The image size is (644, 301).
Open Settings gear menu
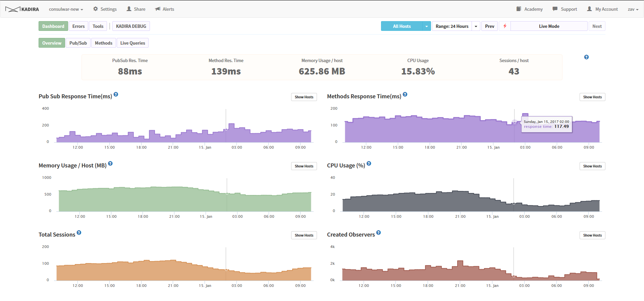105,9
